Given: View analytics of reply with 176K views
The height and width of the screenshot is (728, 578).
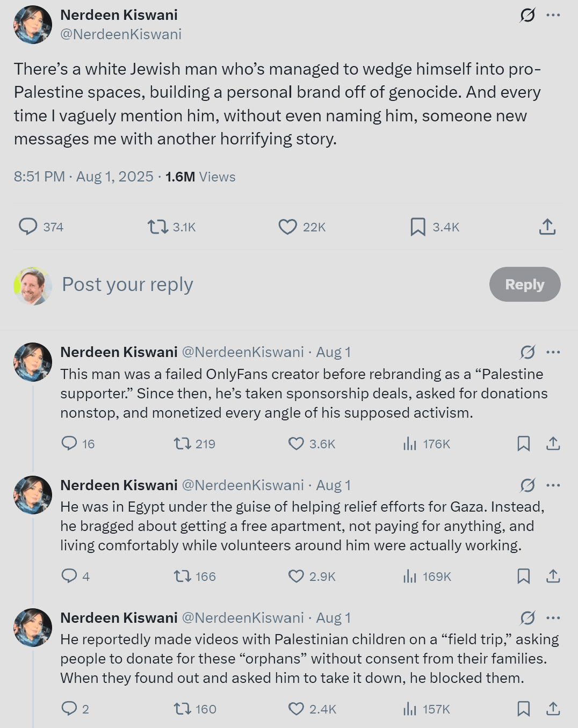Looking at the screenshot, I should click(x=427, y=444).
